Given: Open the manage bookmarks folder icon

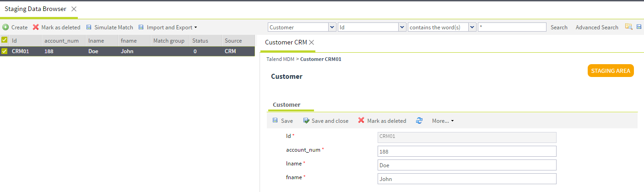Looking at the screenshot, I should 628,27.
